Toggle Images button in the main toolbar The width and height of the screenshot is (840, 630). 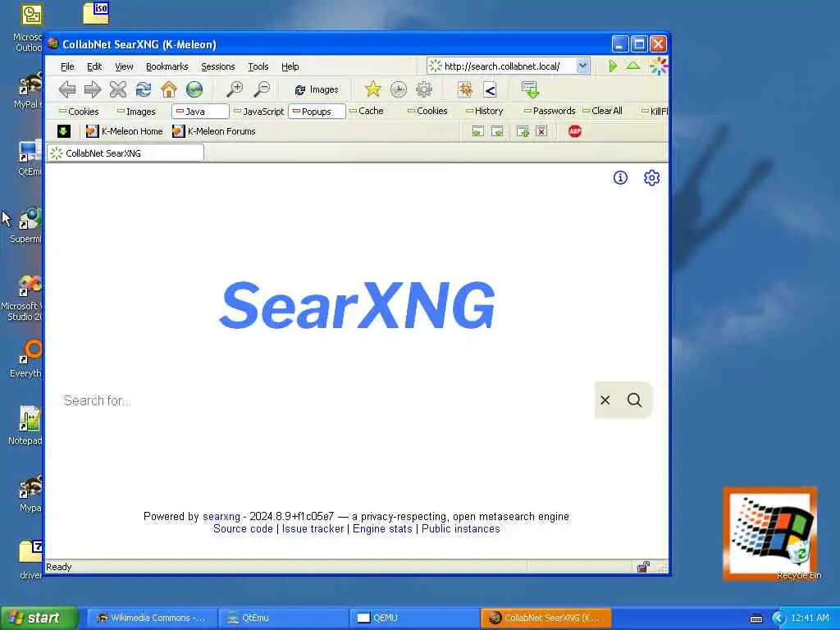[x=317, y=90]
